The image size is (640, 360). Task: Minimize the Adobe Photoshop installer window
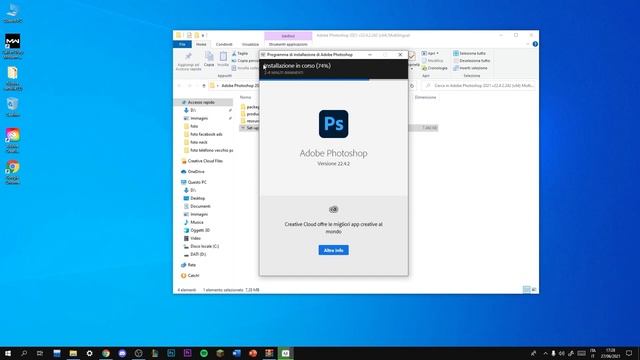[370, 55]
